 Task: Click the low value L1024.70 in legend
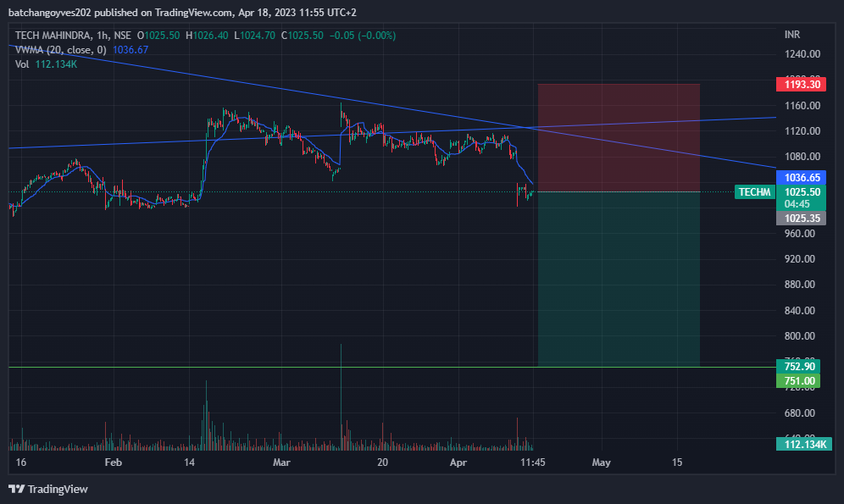[254, 36]
